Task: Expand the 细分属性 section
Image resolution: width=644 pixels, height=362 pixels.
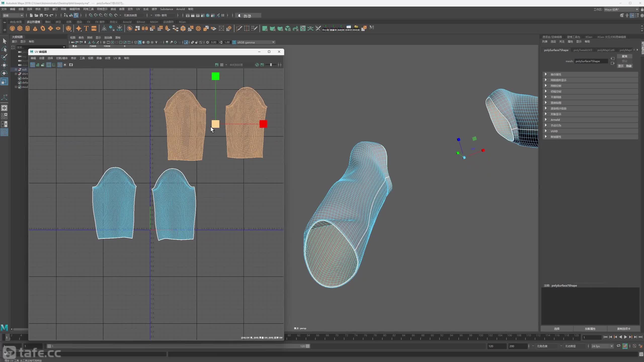Action: pyautogui.click(x=590, y=74)
